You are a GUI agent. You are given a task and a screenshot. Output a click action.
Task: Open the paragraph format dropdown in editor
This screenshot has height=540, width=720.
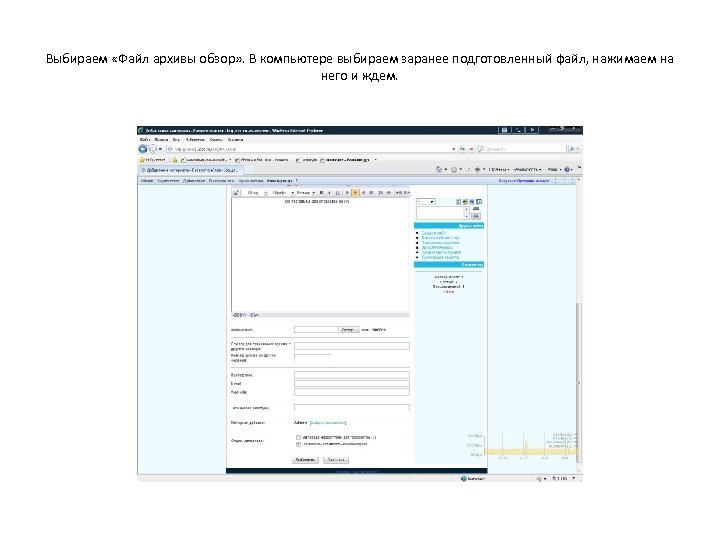tap(257, 193)
